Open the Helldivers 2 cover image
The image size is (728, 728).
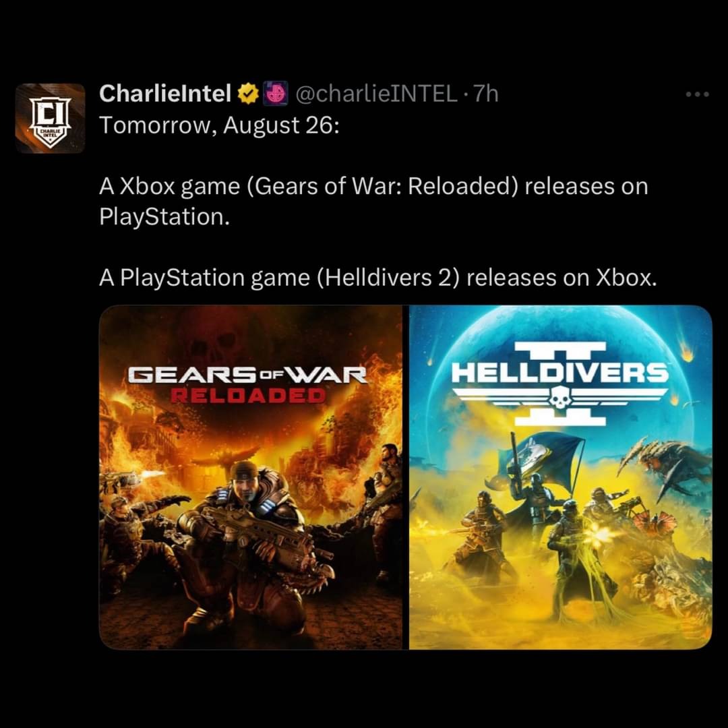[x=560, y=477]
